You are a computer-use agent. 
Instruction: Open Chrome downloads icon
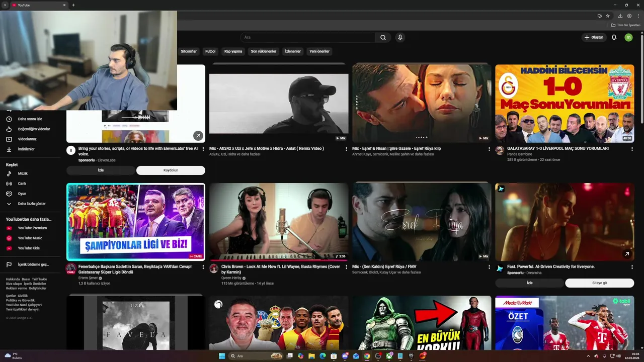pos(620,16)
